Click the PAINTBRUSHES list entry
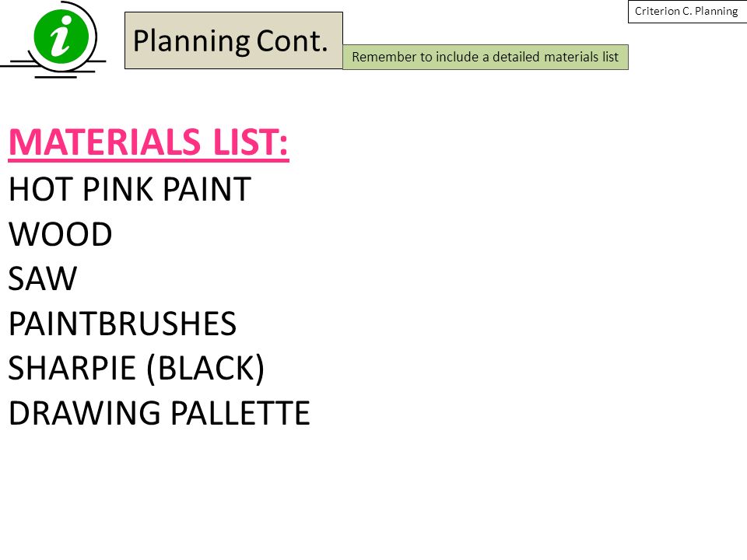 coord(122,324)
